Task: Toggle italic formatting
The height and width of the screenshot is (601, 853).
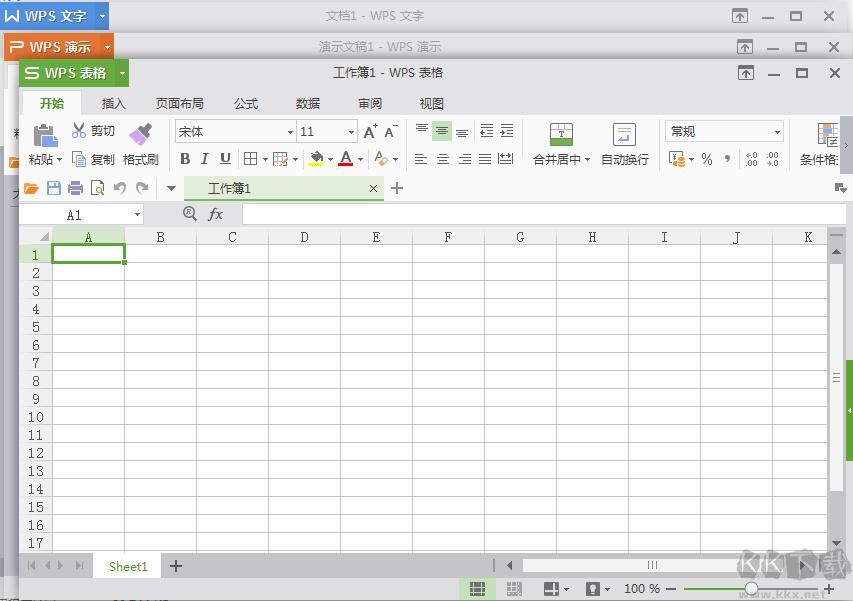Action: point(203,158)
